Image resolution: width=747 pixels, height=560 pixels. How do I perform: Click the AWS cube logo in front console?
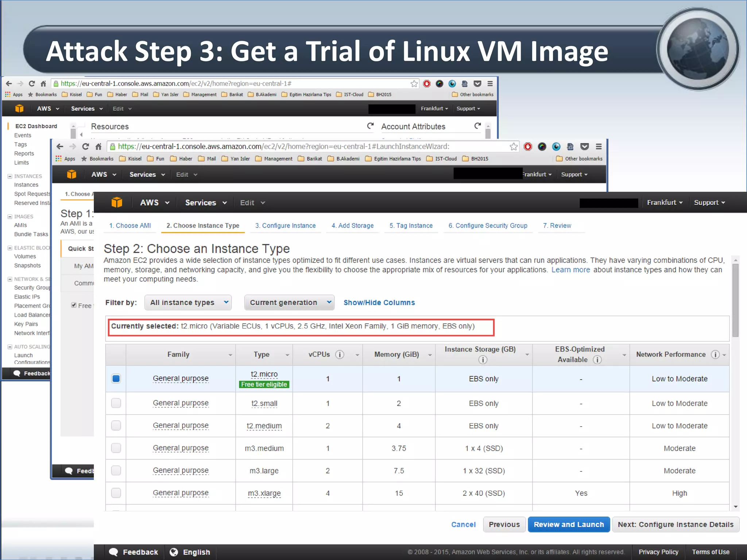click(x=117, y=202)
